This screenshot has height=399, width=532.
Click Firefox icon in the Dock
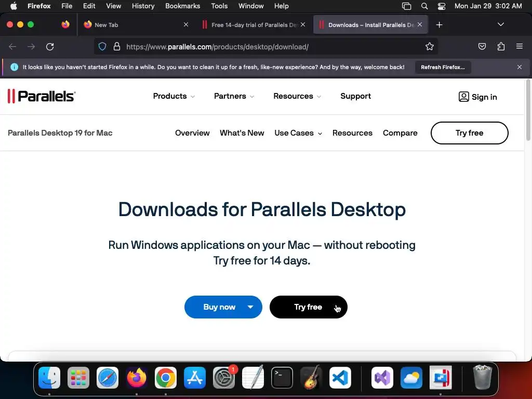point(137,377)
